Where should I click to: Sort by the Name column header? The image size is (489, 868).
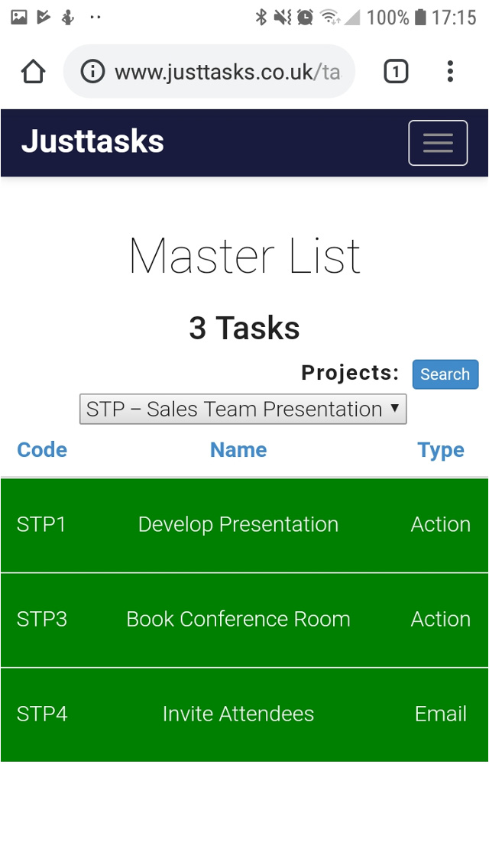pyautogui.click(x=238, y=450)
